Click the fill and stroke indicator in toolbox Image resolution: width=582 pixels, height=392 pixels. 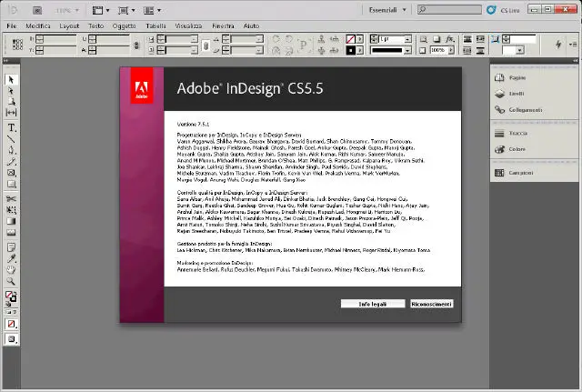(x=11, y=297)
